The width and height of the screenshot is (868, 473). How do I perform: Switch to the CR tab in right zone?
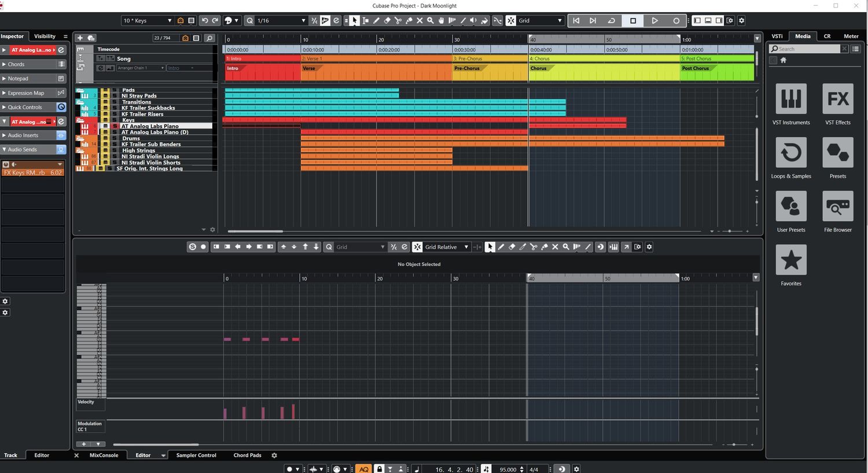827,36
